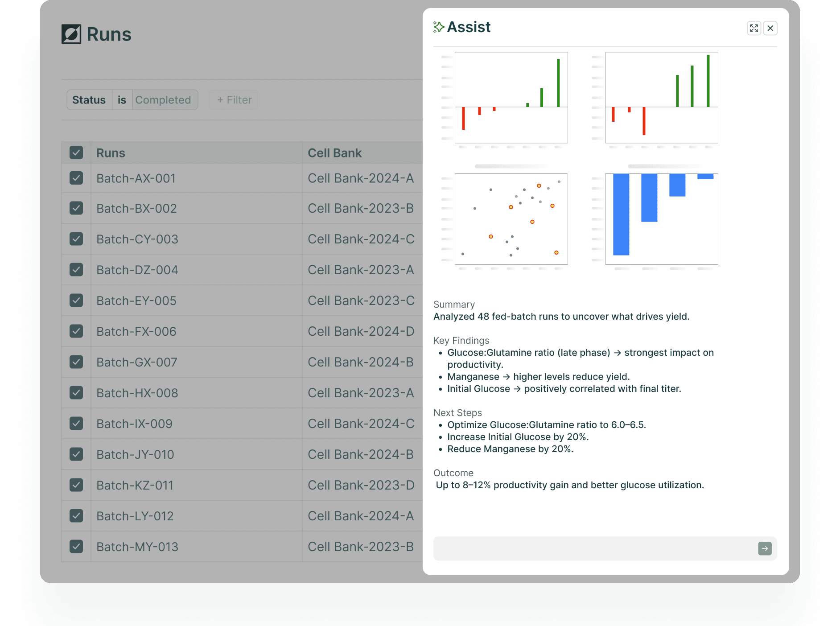Send the Assist message with arrow button

click(x=765, y=548)
